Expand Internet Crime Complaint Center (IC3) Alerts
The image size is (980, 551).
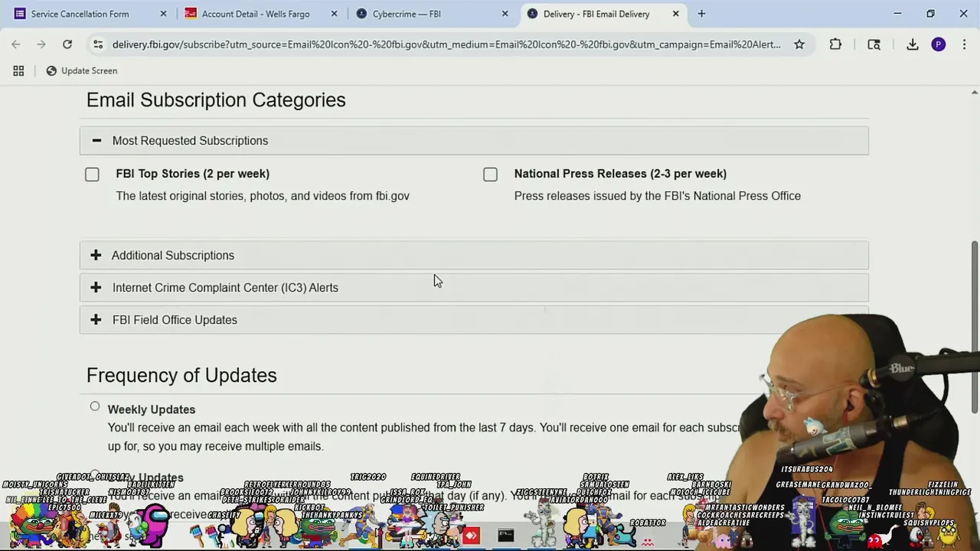(x=474, y=288)
